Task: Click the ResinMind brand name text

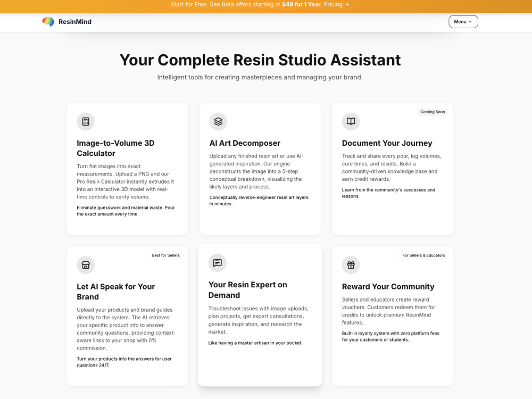Action: [75, 22]
